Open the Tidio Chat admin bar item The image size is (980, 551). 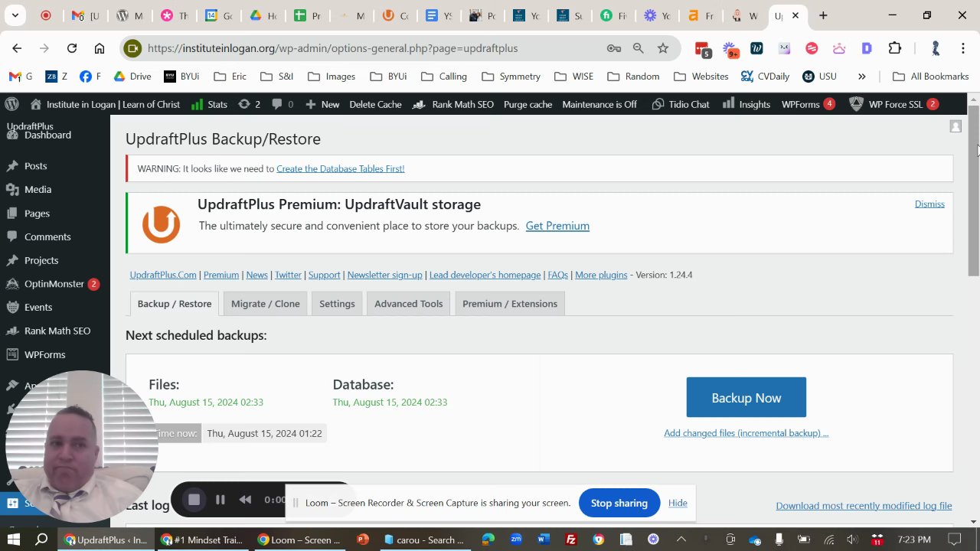click(680, 104)
